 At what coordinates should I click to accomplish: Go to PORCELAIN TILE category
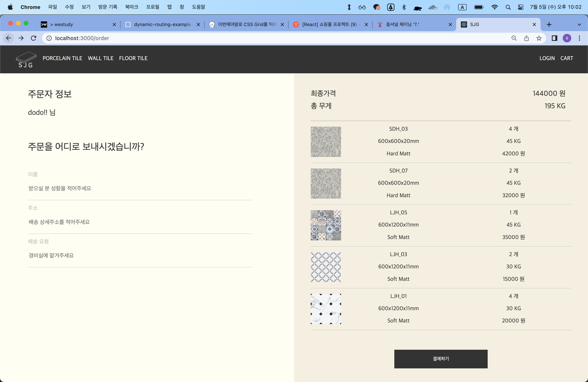click(x=62, y=58)
